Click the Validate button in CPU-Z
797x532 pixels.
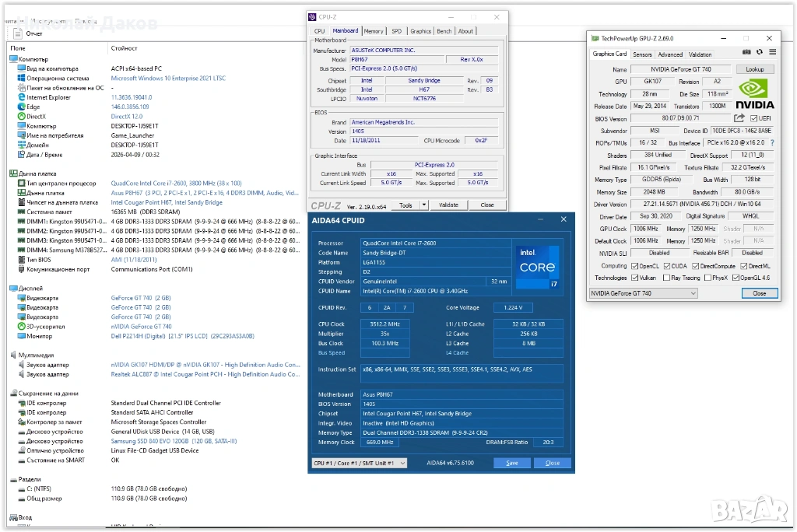(448, 205)
